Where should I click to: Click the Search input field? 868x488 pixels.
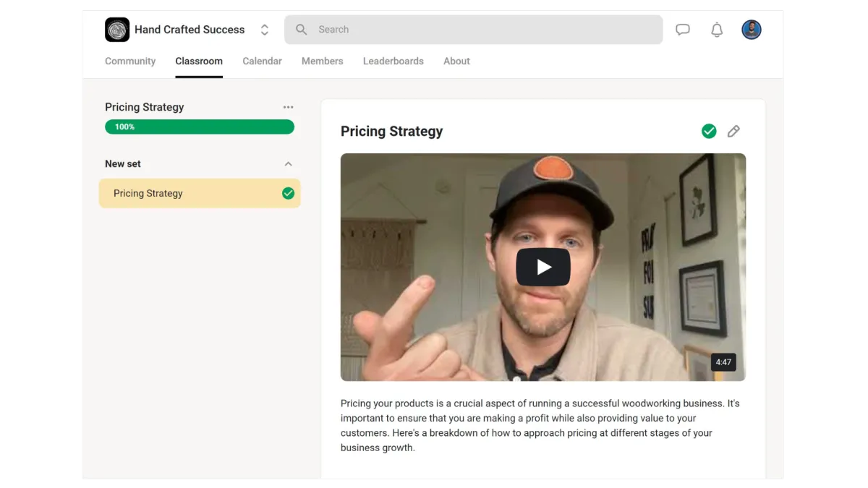473,30
